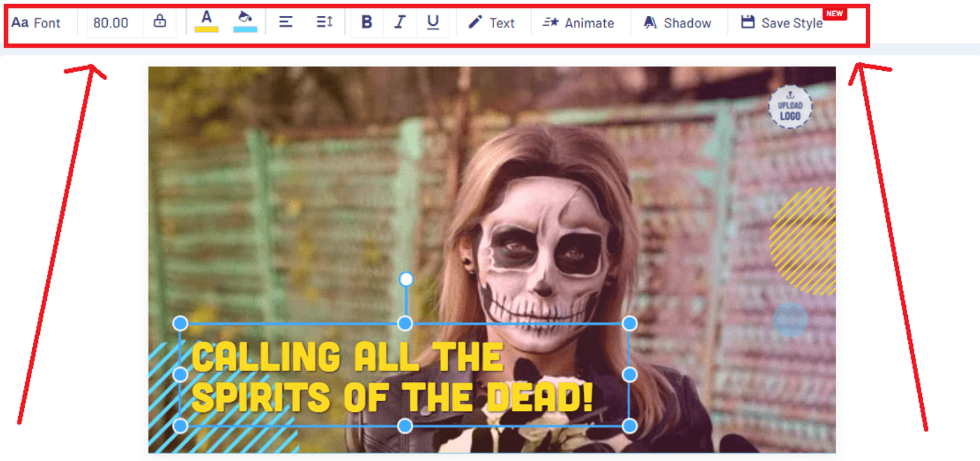Click inside the font size input field
Image resolution: width=980 pixels, height=461 pixels.
click(x=112, y=22)
